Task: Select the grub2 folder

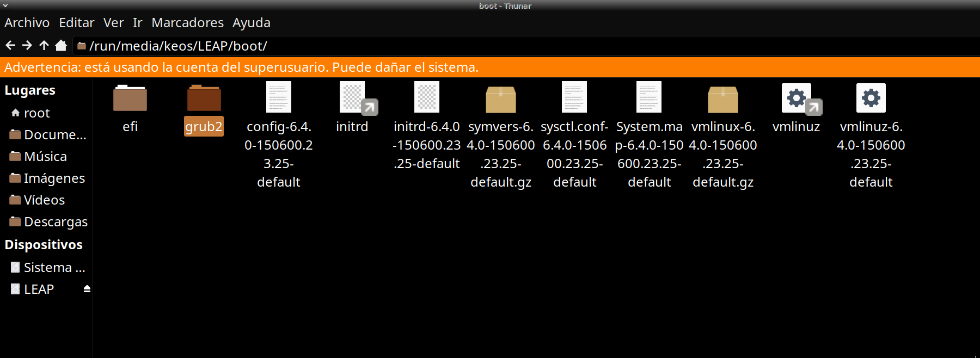Action: click(204, 98)
